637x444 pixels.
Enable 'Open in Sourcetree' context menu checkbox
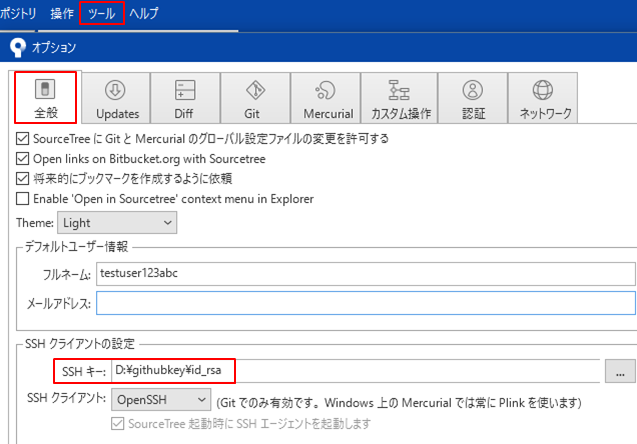coord(22,199)
